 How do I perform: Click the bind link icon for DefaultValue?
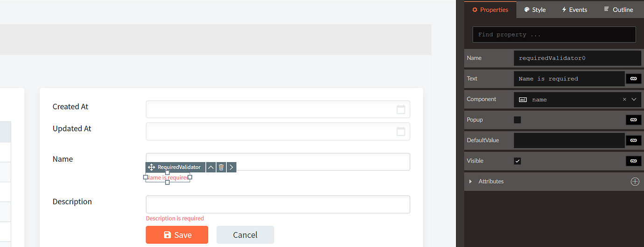click(x=633, y=140)
